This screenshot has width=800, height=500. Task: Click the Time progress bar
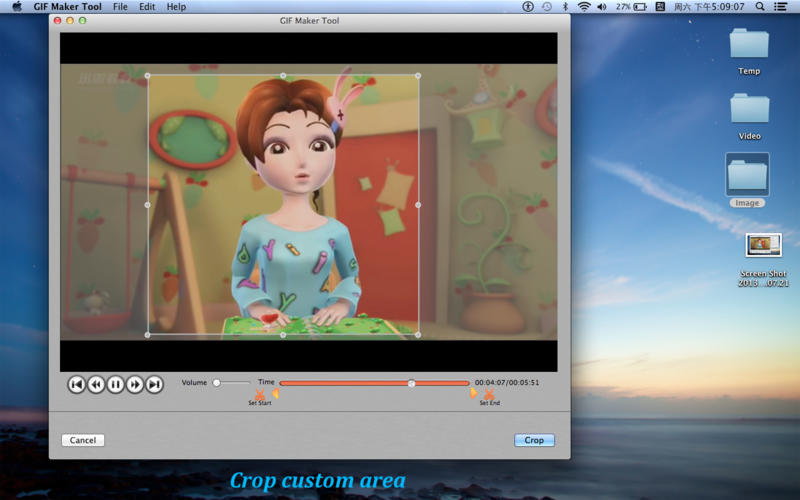click(x=374, y=383)
